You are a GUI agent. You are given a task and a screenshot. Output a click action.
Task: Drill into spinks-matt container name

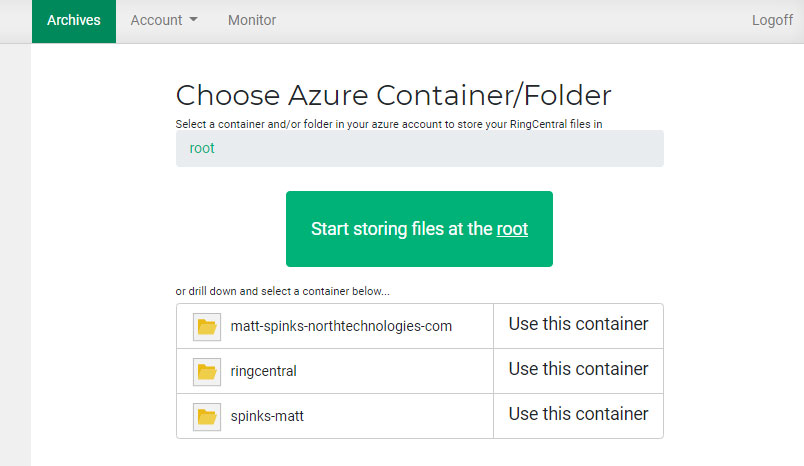[x=267, y=416]
